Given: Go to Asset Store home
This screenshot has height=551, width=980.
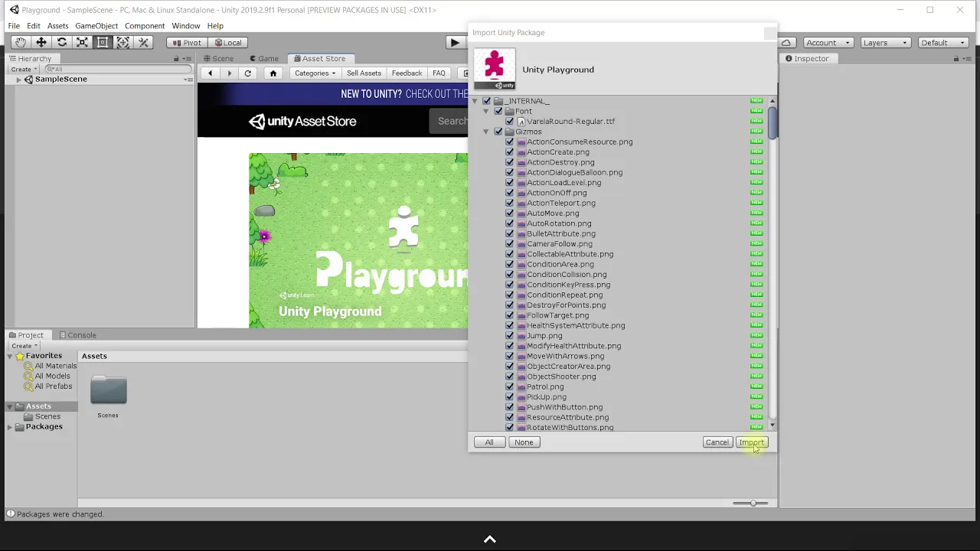Looking at the screenshot, I should [x=273, y=73].
